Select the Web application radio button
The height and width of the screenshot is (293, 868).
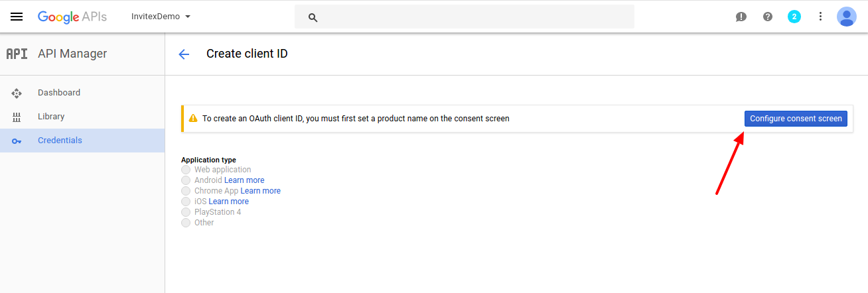[x=186, y=170]
